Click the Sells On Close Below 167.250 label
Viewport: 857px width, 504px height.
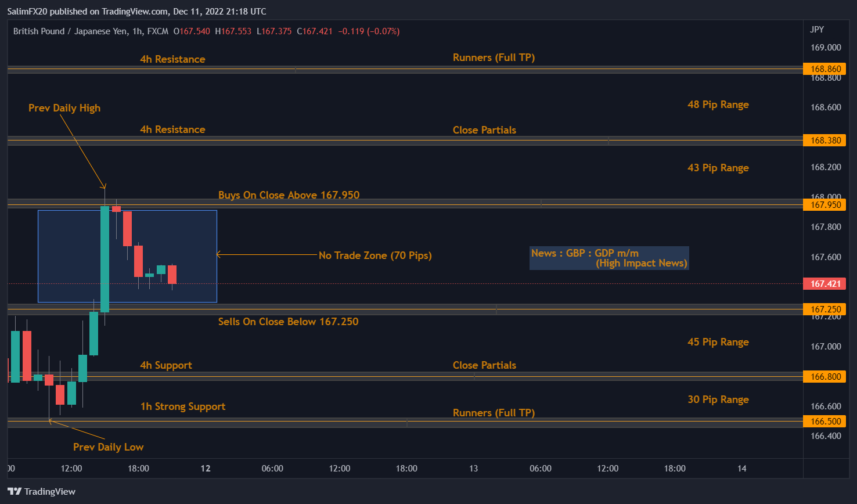[288, 322]
